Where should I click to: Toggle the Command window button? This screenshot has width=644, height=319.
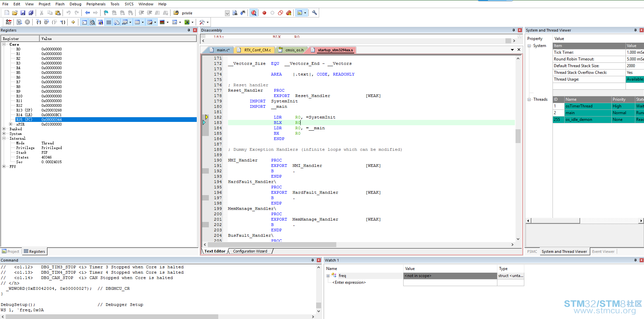point(84,22)
